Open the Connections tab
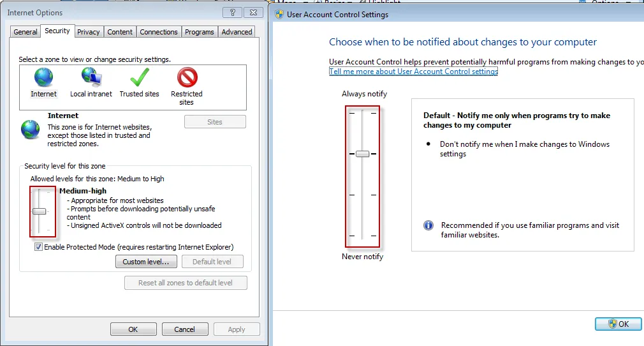 point(159,32)
